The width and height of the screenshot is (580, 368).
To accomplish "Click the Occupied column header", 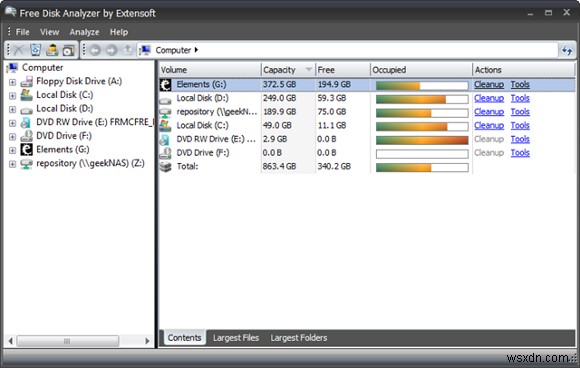I will (x=421, y=70).
